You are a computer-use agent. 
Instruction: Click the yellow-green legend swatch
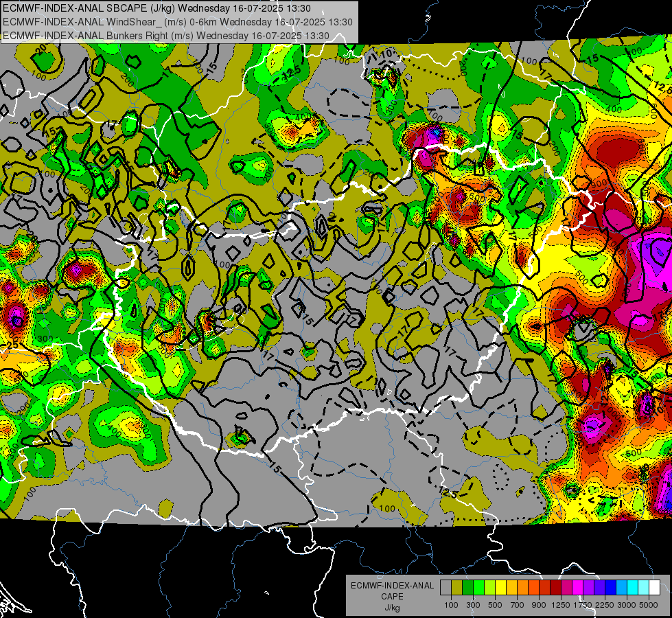(489, 588)
